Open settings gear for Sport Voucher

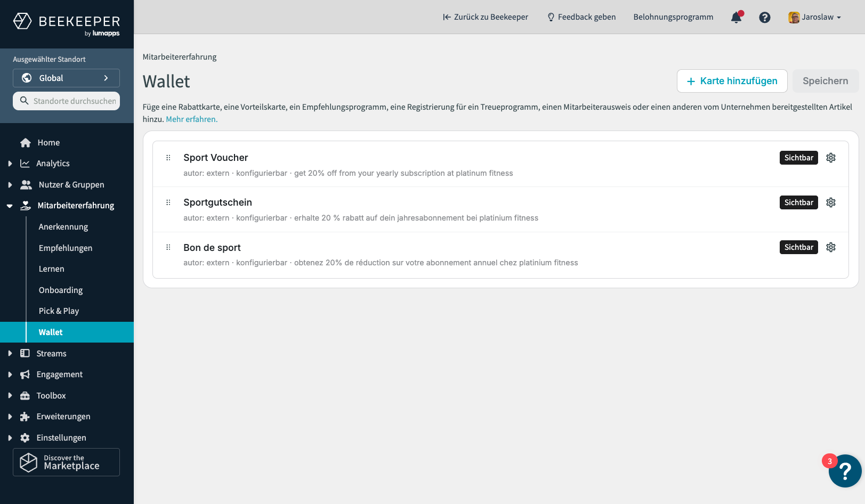point(831,158)
